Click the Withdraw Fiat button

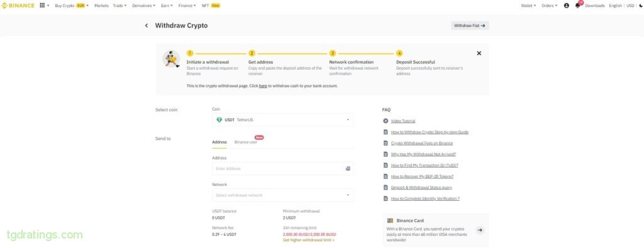[469, 25]
